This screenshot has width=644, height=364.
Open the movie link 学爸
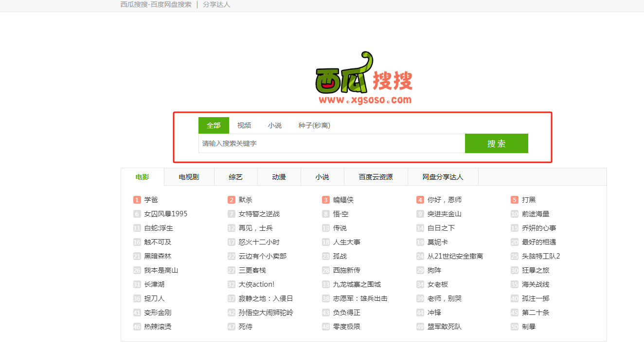coord(151,200)
